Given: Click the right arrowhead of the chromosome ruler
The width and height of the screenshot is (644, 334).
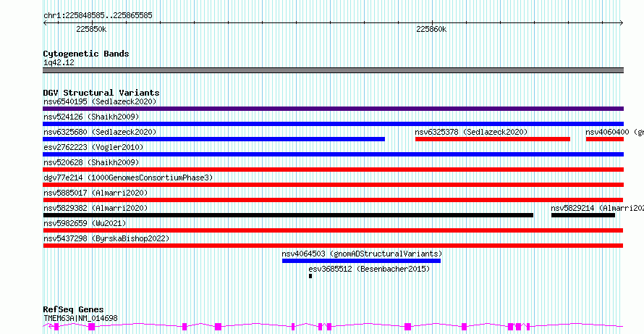Looking at the screenshot, I should point(622,23).
